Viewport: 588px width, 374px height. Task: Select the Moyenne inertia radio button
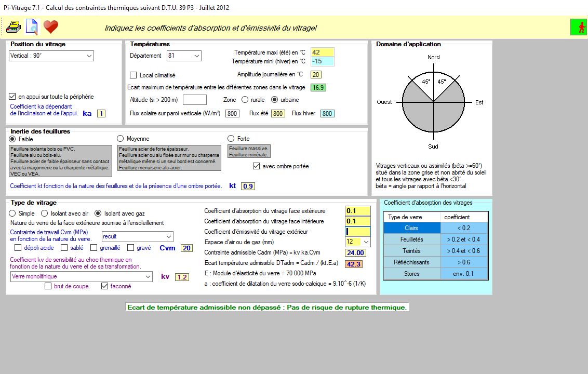[x=121, y=139]
